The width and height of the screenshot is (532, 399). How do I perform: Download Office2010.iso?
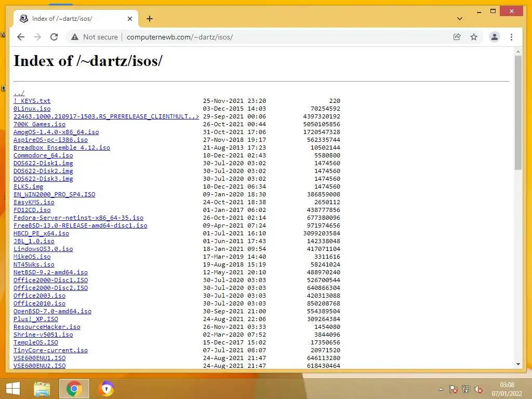(x=39, y=303)
